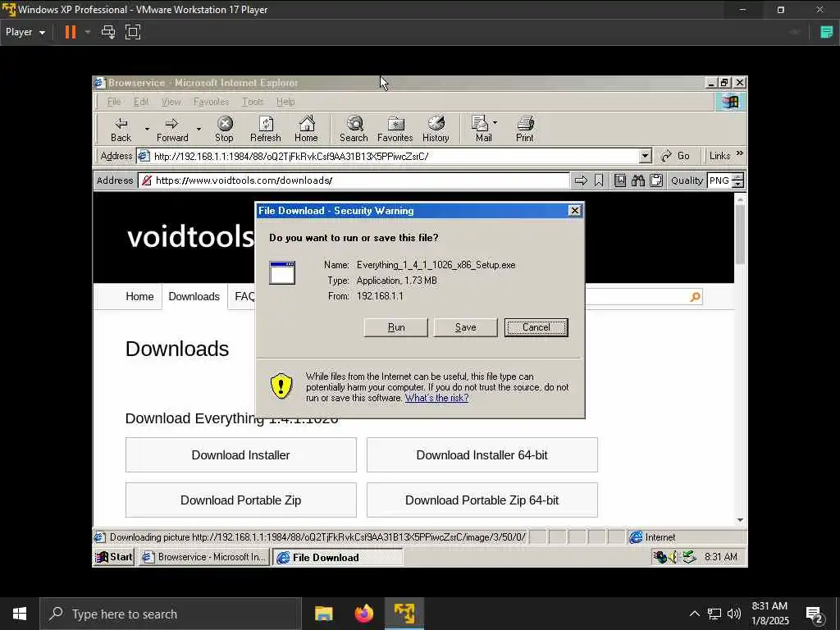Expand the pause button power options arrow
840x630 pixels.
pyautogui.click(x=87, y=32)
